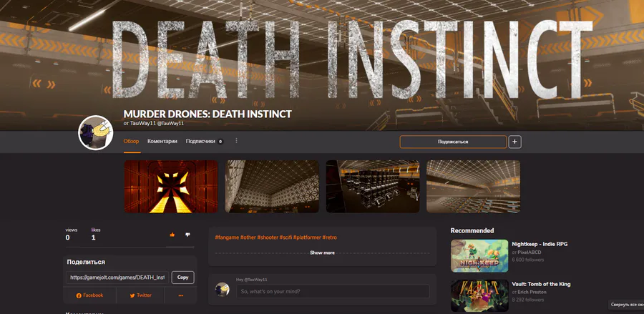The width and height of the screenshot is (644, 314).
Task: Click the thumbs down dislike icon
Action: (187, 235)
